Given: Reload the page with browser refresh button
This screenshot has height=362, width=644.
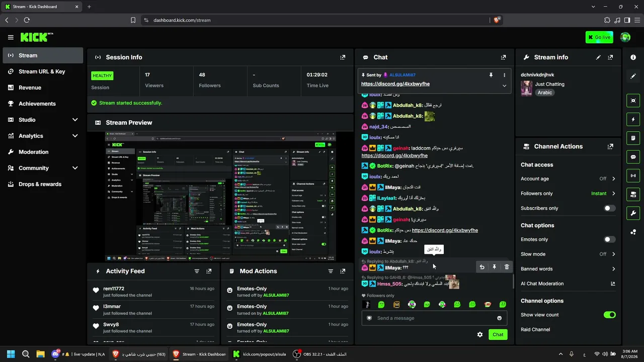Looking at the screenshot, I should pos(27,20).
